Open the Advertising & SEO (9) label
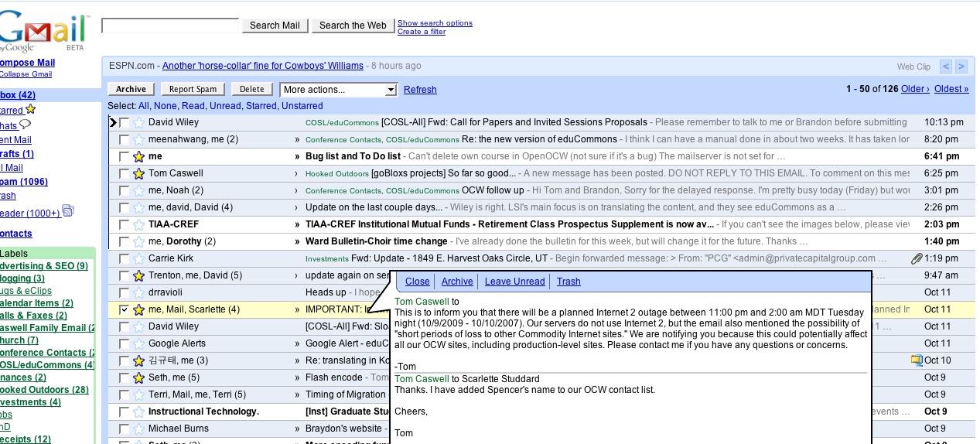This screenshot has height=444, width=980. click(44, 266)
